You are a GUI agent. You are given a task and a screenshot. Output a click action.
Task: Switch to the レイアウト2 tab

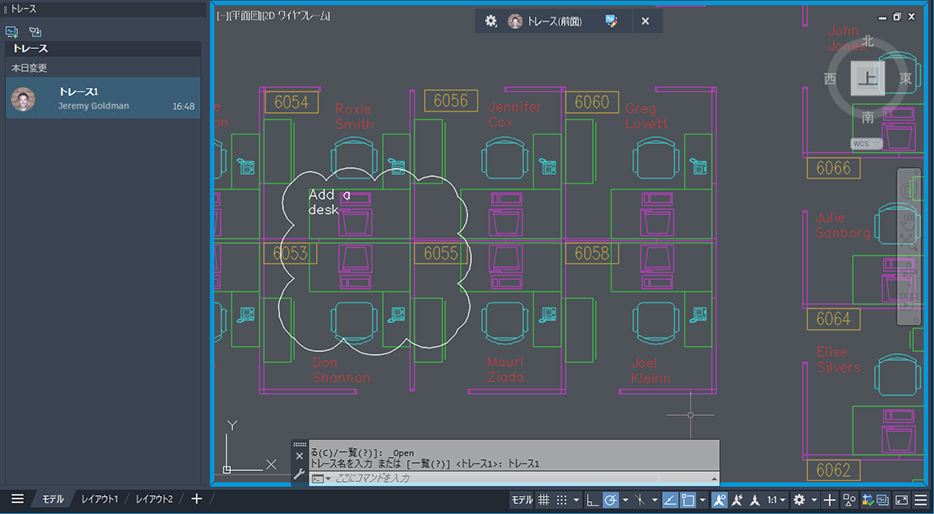point(154,499)
